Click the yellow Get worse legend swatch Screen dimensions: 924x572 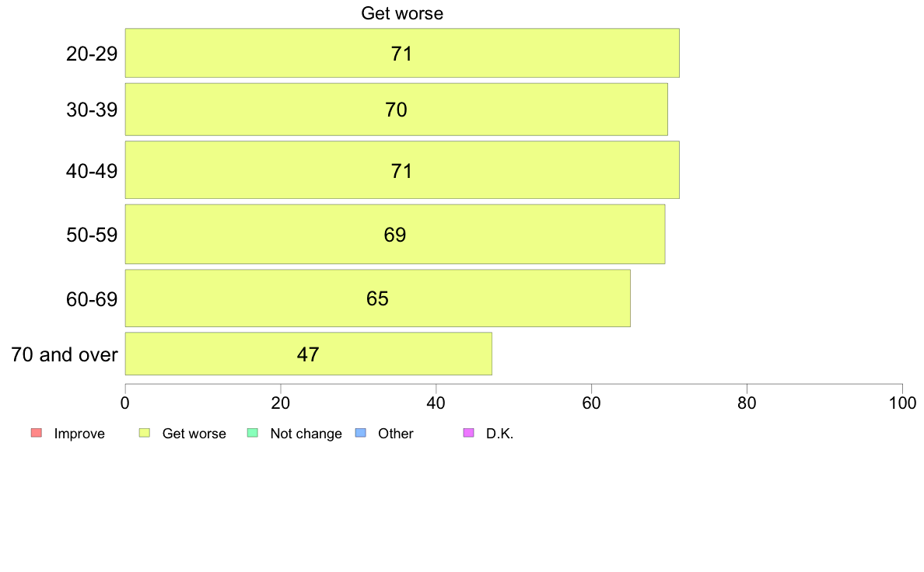pos(145,433)
